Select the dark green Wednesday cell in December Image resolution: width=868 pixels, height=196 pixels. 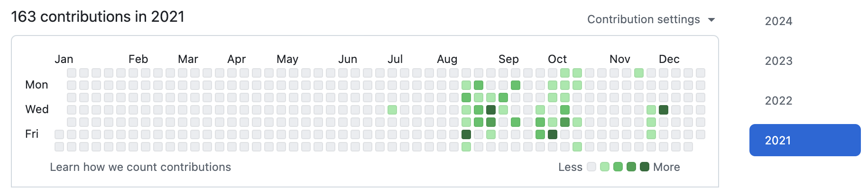point(664,110)
